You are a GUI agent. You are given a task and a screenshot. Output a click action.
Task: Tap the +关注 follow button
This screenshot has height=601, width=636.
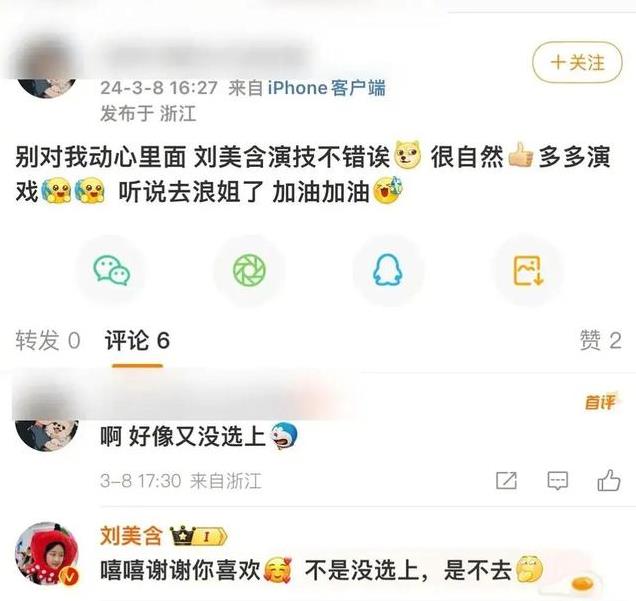577,62
